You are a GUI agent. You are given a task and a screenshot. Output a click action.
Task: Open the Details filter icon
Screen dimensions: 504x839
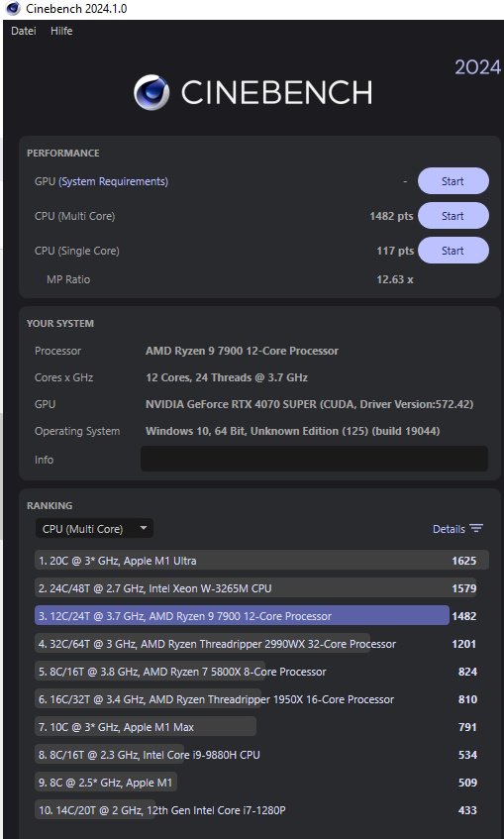pos(476,529)
